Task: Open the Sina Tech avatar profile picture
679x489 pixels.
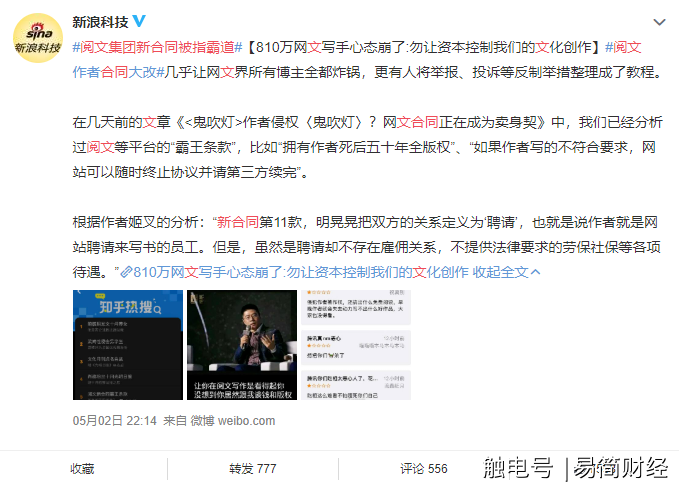Action: pyautogui.click(x=38, y=38)
